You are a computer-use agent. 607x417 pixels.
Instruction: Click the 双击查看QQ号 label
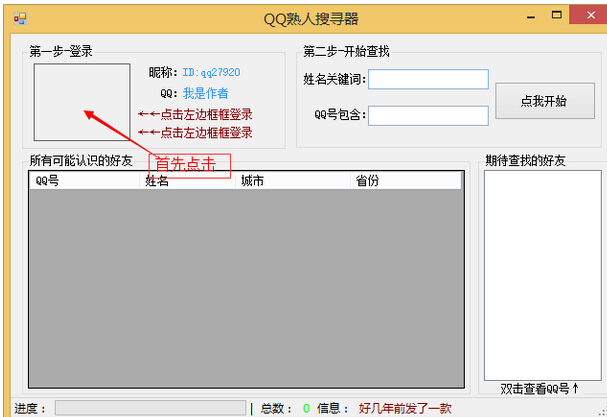click(539, 388)
